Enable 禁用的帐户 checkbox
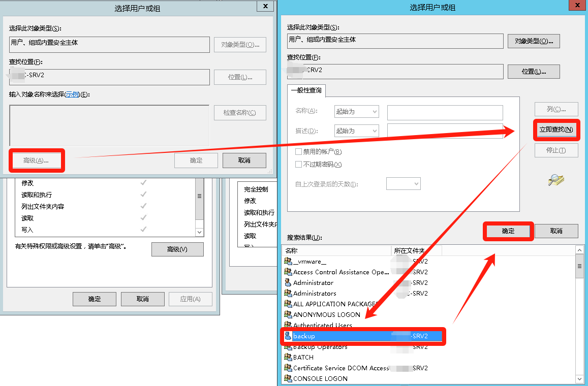 [299, 152]
